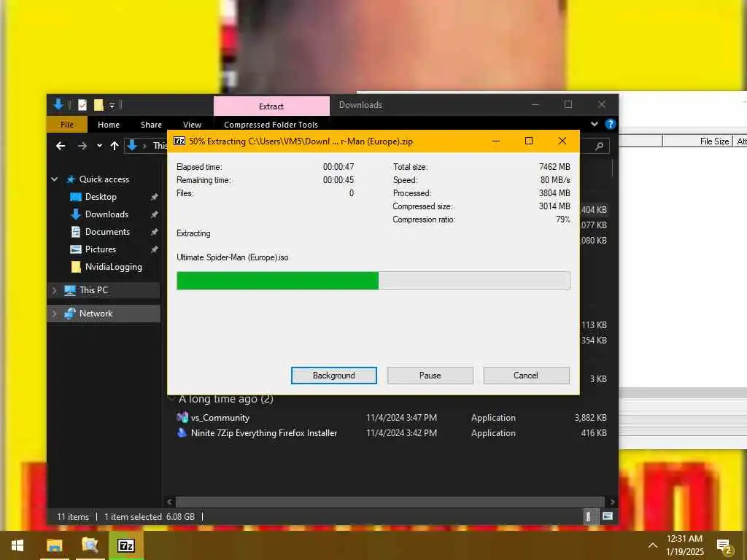Switch to the Share ribbon tab
This screenshot has width=747, height=560.
click(151, 125)
